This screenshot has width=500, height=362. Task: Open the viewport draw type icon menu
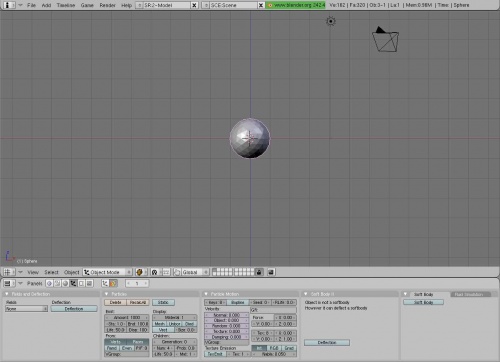[x=140, y=272]
